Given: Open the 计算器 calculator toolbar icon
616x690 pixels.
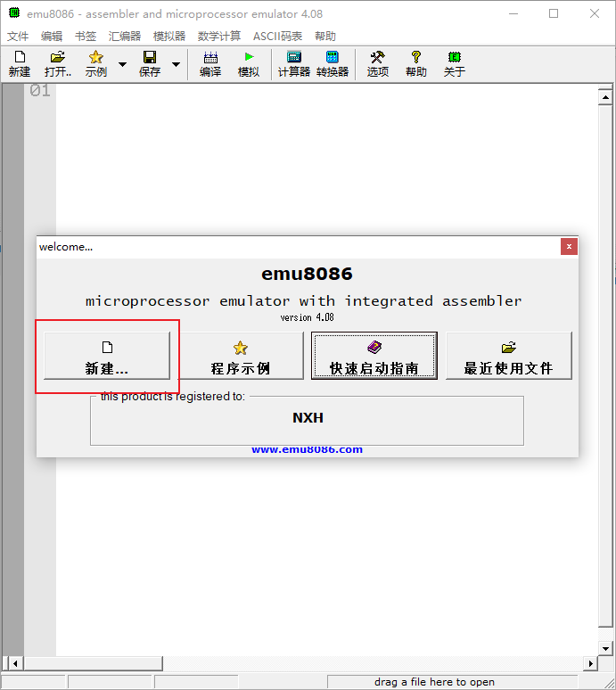Looking at the screenshot, I should click(294, 64).
